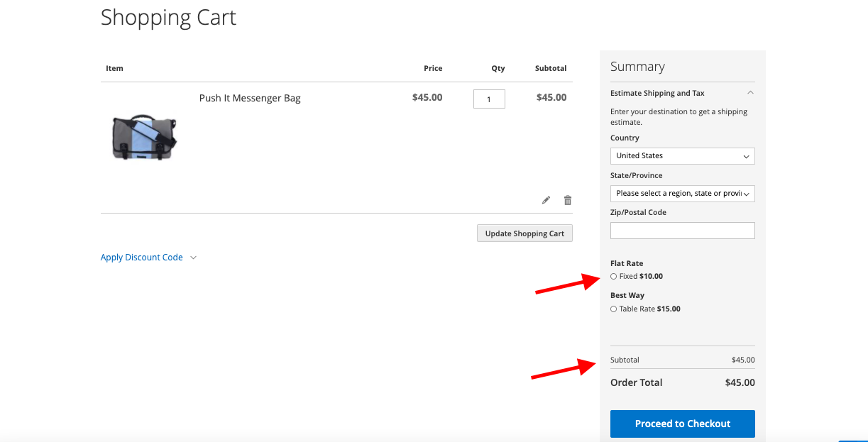Click the Order Total label
This screenshot has height=442, width=868.
pos(637,382)
